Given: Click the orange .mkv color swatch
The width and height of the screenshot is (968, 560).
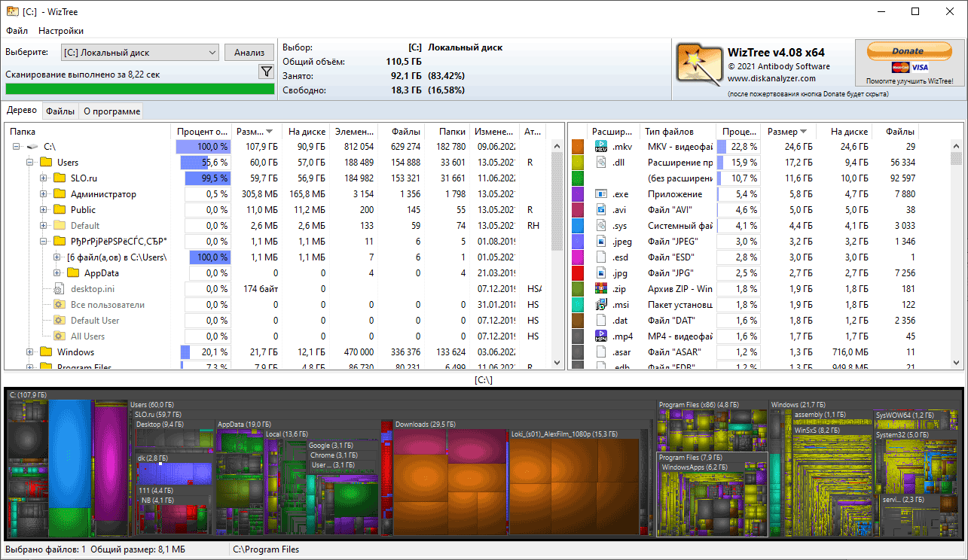Looking at the screenshot, I should (578, 146).
